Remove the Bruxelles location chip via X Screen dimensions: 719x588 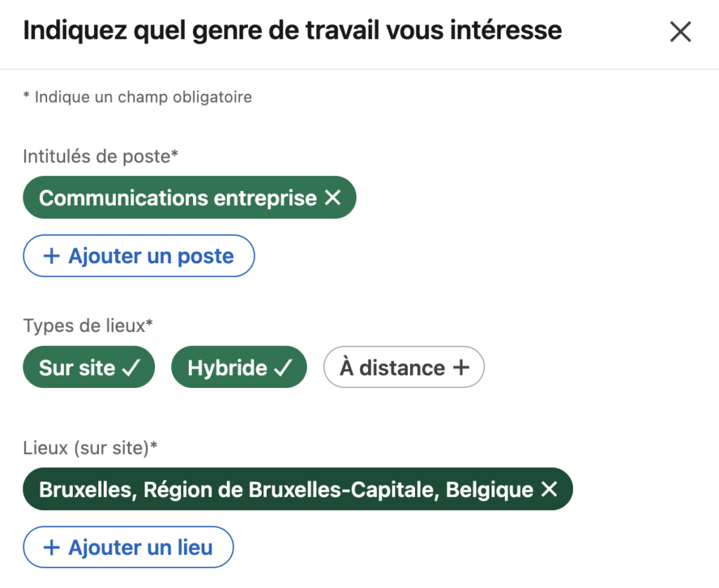click(x=549, y=490)
